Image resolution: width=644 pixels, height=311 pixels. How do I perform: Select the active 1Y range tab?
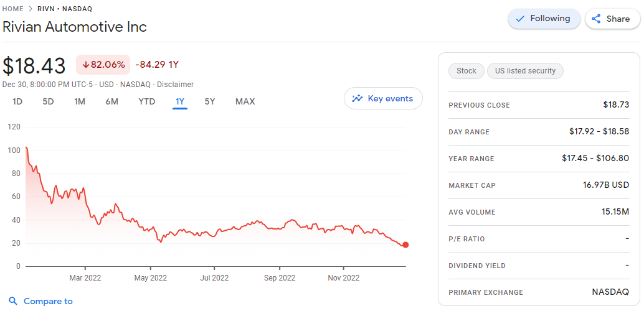180,101
